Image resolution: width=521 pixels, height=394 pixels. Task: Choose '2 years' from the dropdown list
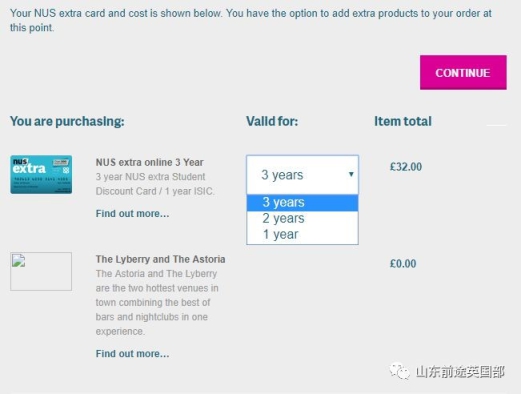click(302, 218)
